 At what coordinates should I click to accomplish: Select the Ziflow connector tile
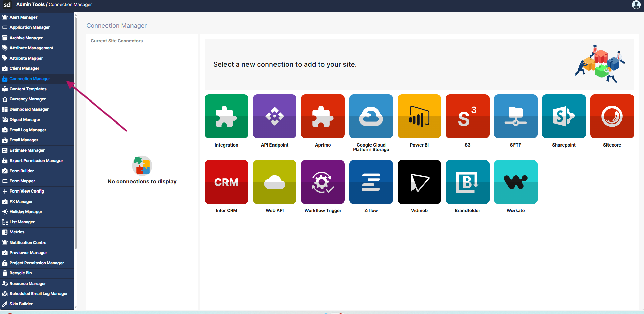[x=371, y=182]
